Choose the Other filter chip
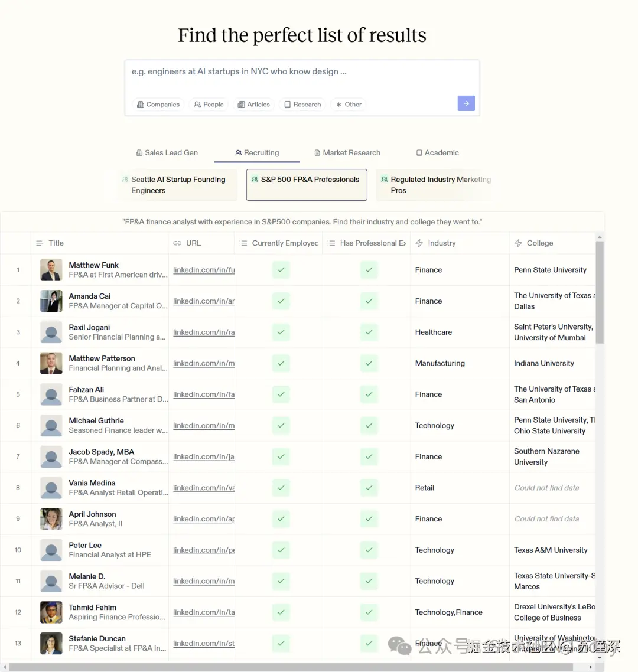The height and width of the screenshot is (672, 638). point(349,105)
